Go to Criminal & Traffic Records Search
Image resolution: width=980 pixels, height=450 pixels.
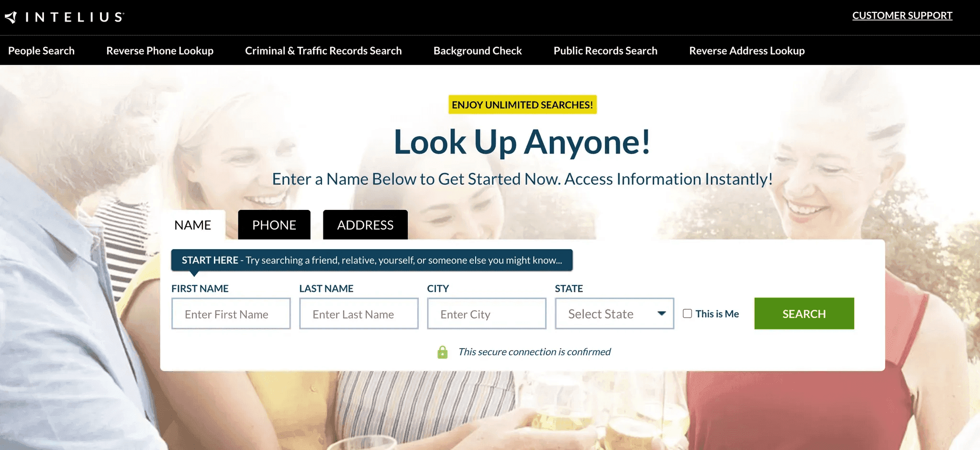pyautogui.click(x=323, y=51)
